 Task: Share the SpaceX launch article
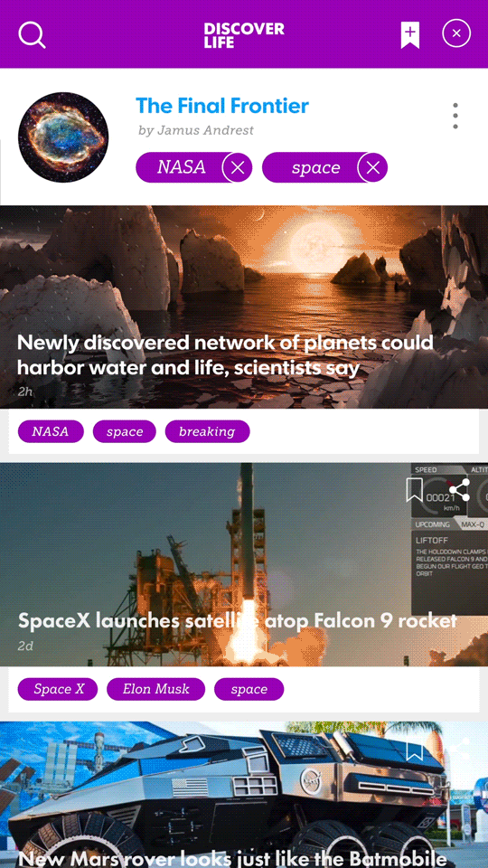tap(459, 490)
